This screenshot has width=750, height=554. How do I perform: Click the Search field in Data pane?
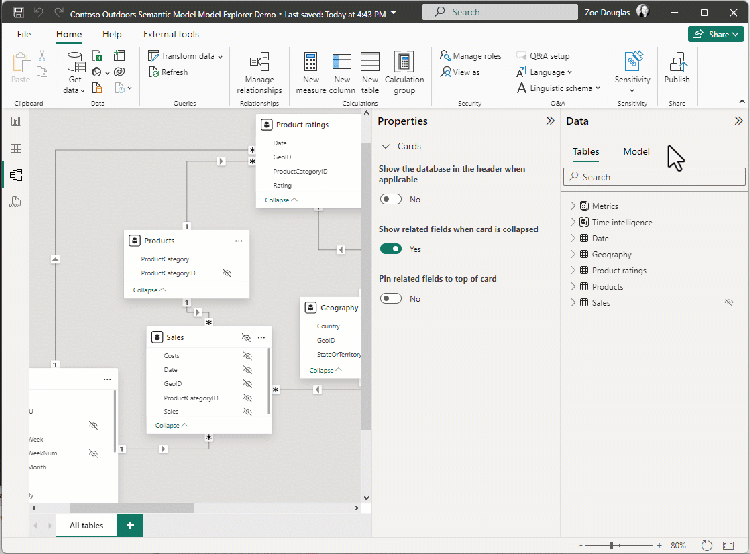(x=655, y=177)
